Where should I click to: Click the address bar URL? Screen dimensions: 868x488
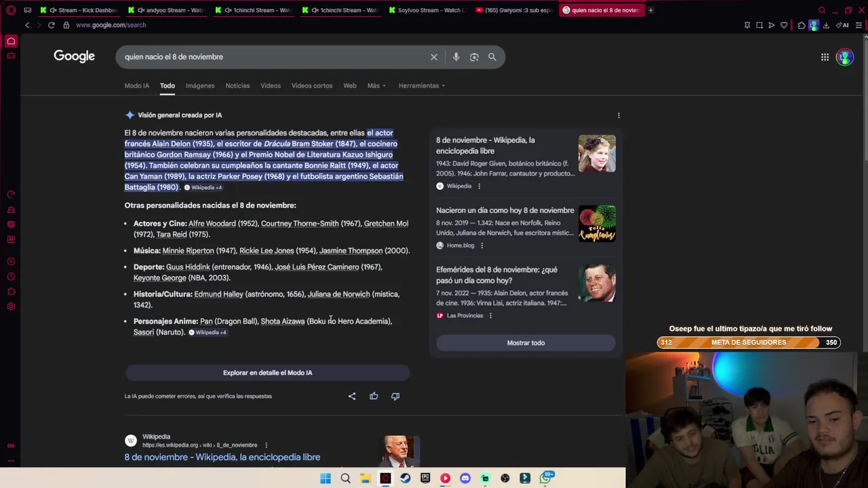pyautogui.click(x=111, y=25)
